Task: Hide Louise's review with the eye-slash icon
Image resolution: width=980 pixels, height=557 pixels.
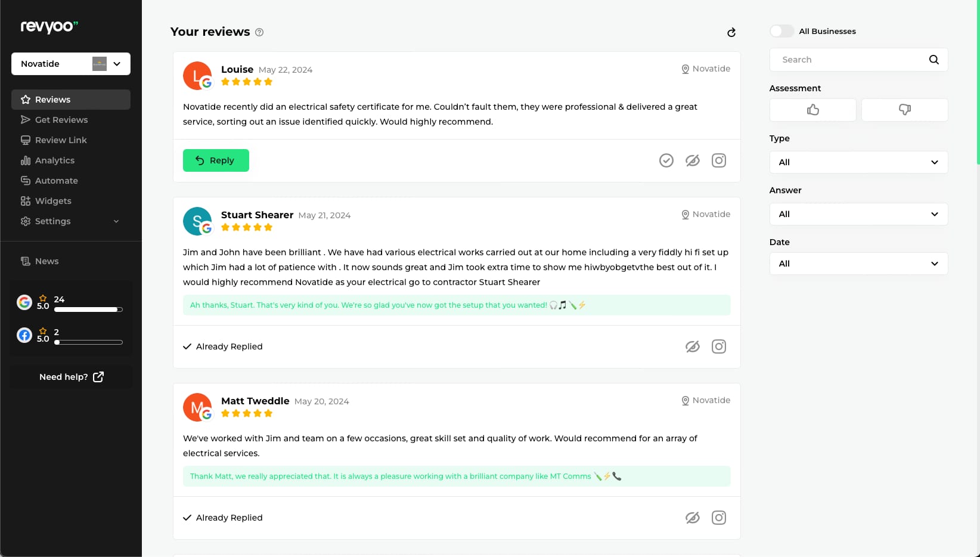Action: (x=693, y=160)
